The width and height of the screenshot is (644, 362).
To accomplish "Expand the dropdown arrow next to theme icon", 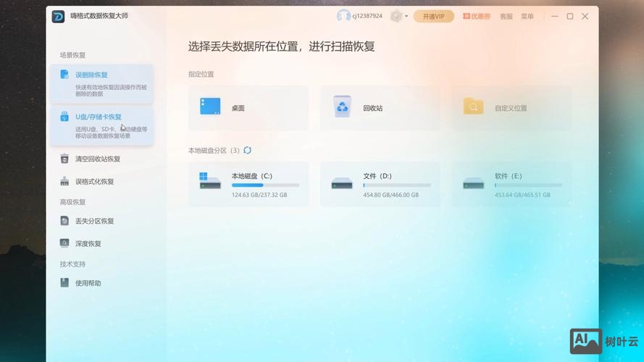I will [x=406, y=17].
